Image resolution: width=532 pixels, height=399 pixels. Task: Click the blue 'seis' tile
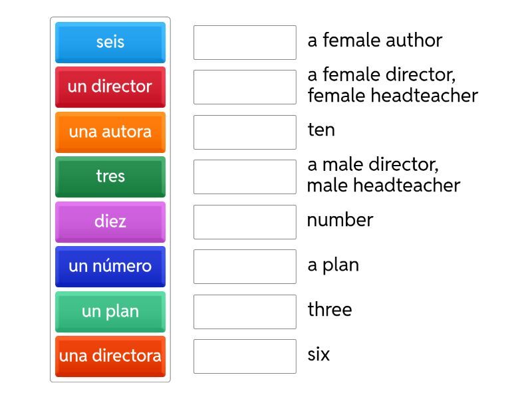[110, 42]
